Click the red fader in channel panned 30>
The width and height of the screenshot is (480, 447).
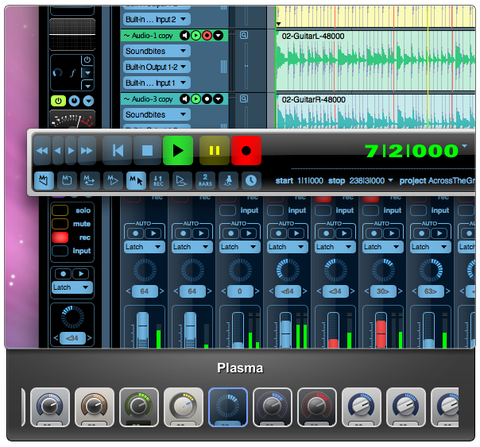pos(381,333)
